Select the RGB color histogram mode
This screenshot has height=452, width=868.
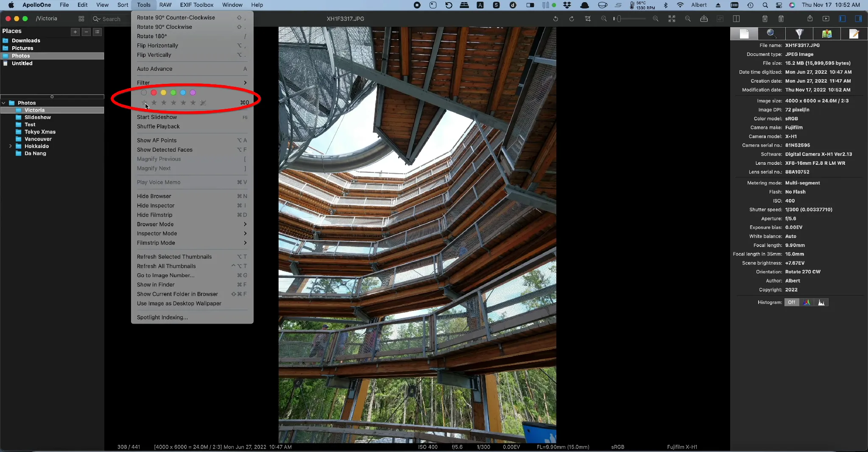click(807, 302)
